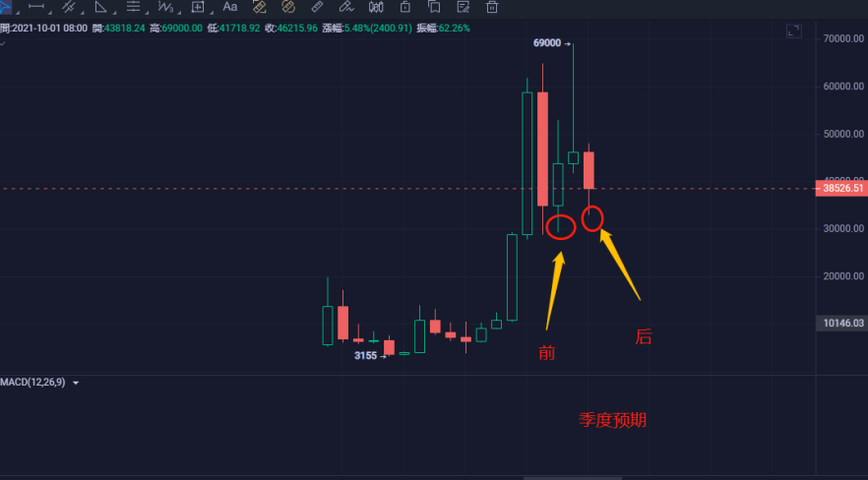Collapse the info panel chevron below the date

[x=3, y=42]
